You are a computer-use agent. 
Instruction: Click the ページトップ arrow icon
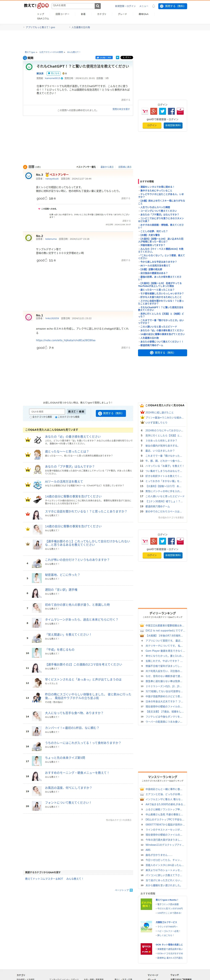[x=131, y=890]
